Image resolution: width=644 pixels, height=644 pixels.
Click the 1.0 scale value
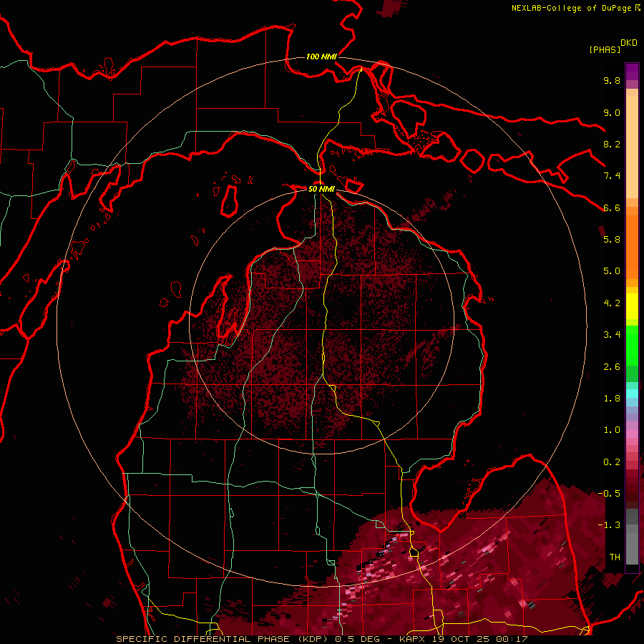(612, 430)
